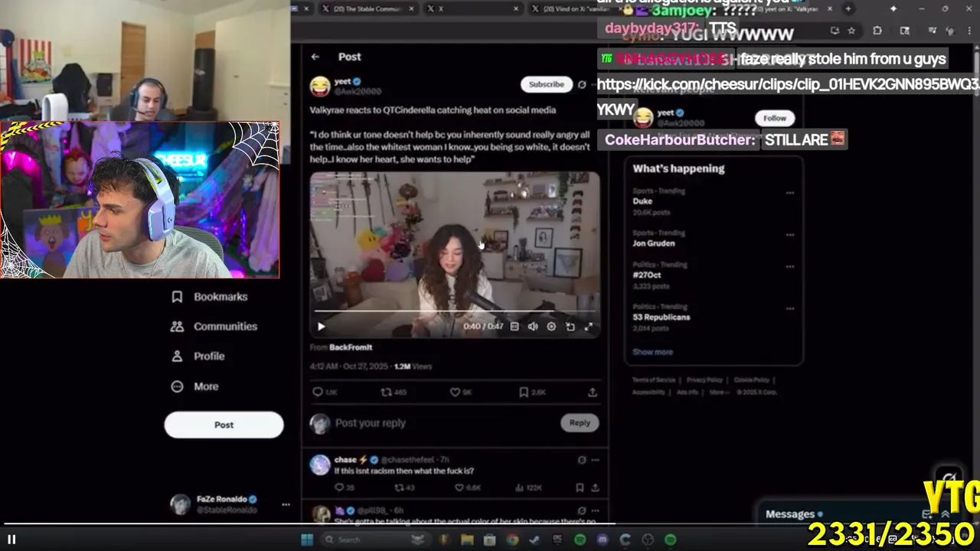Open Grok icon on chase's comment
Image resolution: width=980 pixels, height=551 pixels.
click(582, 460)
